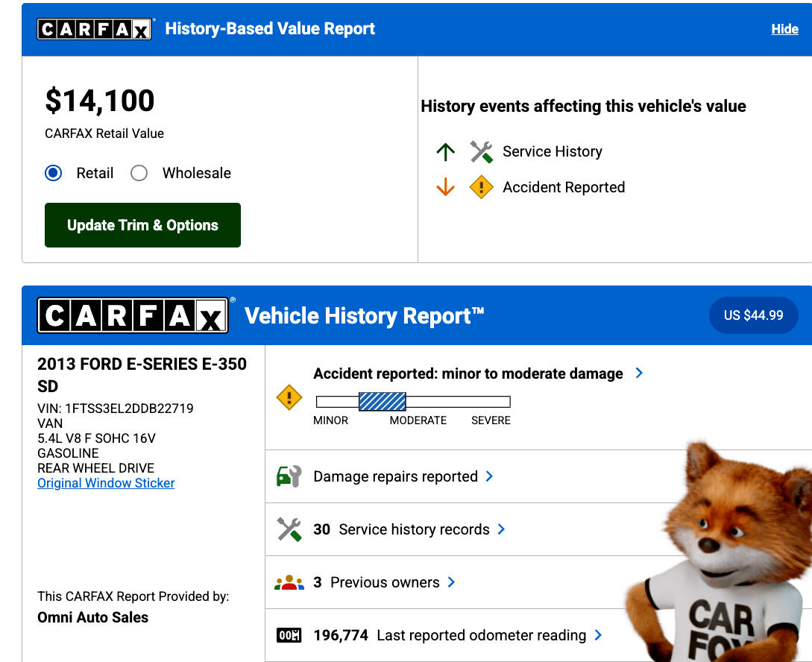Click the previous owners people icon
Screen dimensions: 812x662
[x=289, y=583]
